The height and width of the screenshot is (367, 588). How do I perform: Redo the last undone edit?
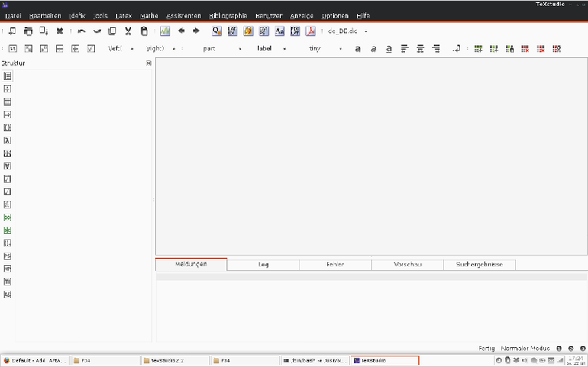[97, 31]
